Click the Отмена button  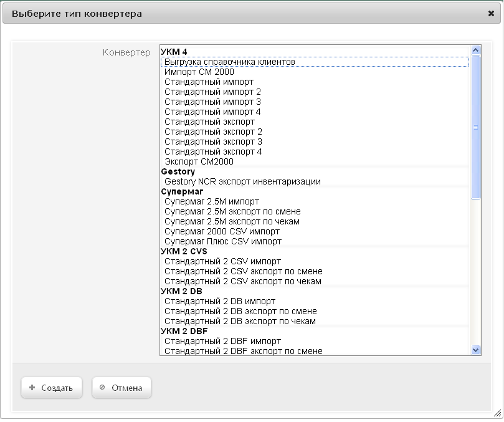pyautogui.click(x=121, y=388)
